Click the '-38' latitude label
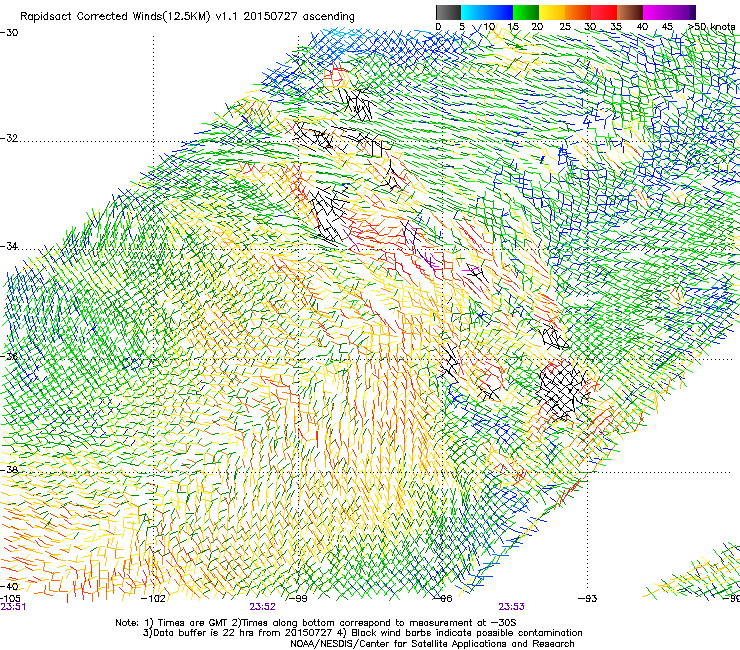 coord(9,470)
